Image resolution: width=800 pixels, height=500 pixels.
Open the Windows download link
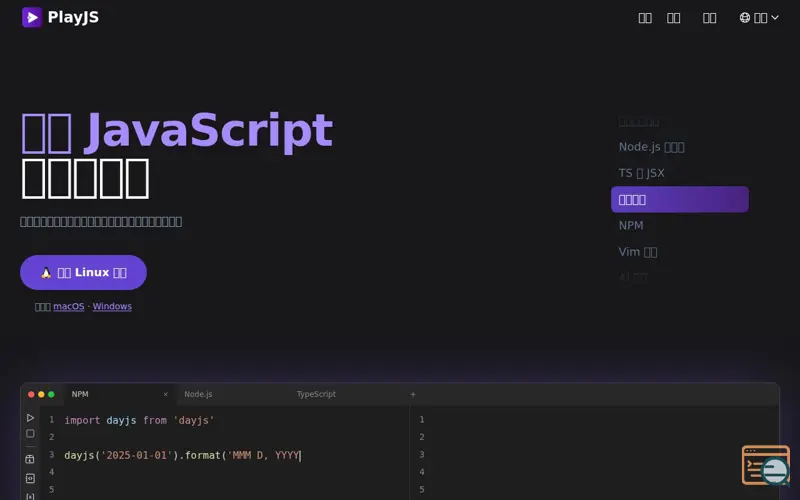(112, 306)
